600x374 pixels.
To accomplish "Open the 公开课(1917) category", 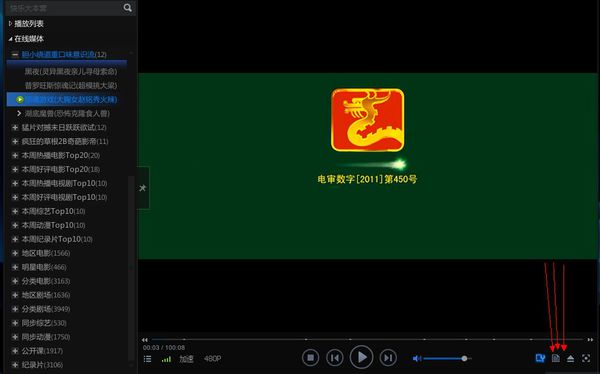I will point(42,351).
